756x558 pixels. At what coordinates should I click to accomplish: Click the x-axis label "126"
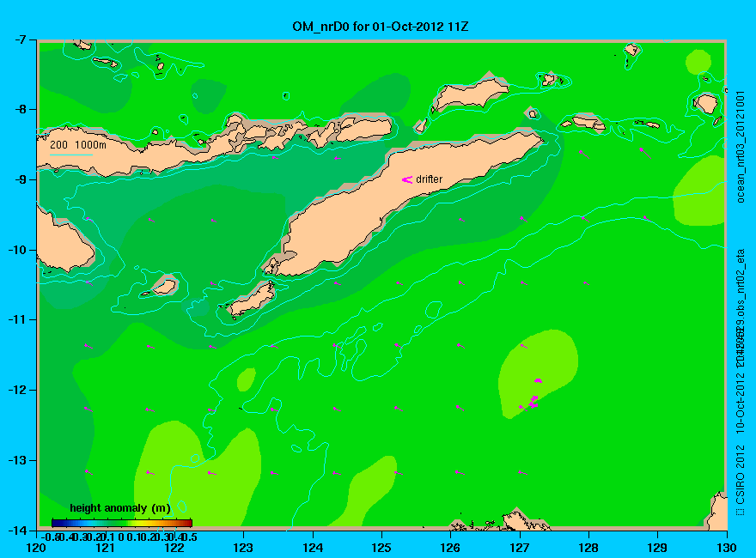[450, 548]
